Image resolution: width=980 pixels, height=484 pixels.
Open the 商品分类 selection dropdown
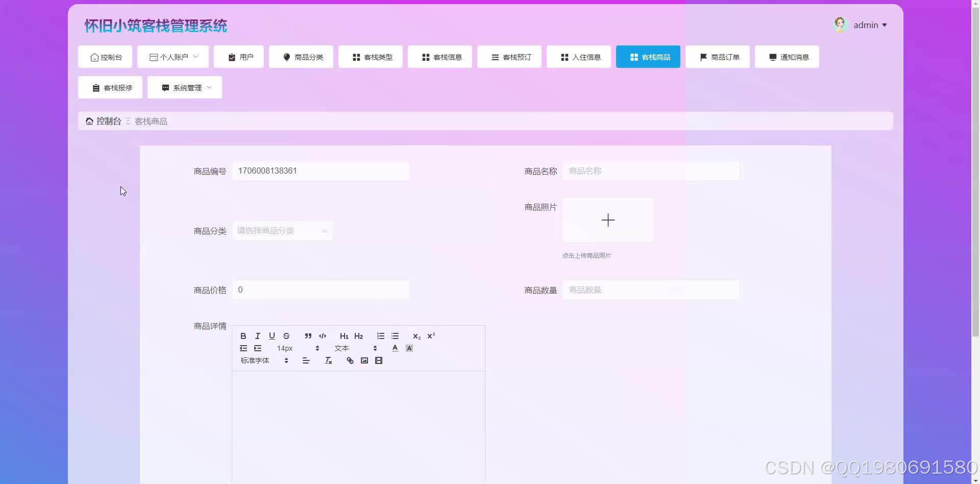pyautogui.click(x=282, y=231)
